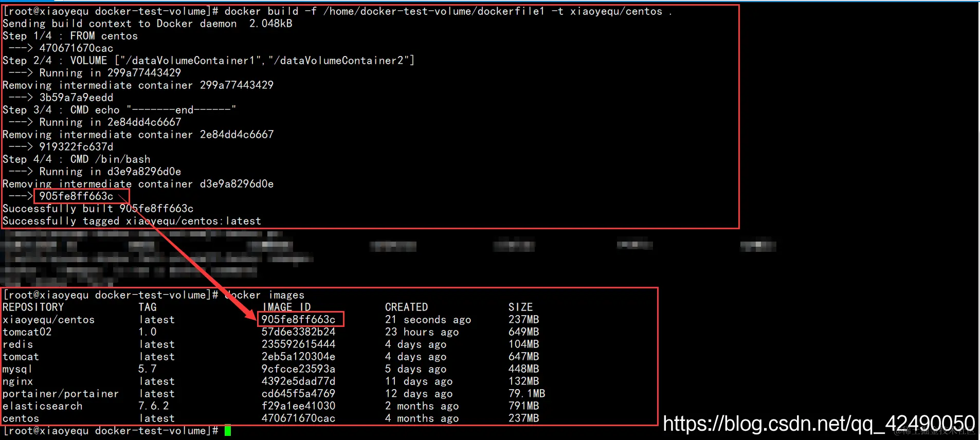
Task: Click the image ID cd645f5a4769
Action: pyautogui.click(x=298, y=394)
